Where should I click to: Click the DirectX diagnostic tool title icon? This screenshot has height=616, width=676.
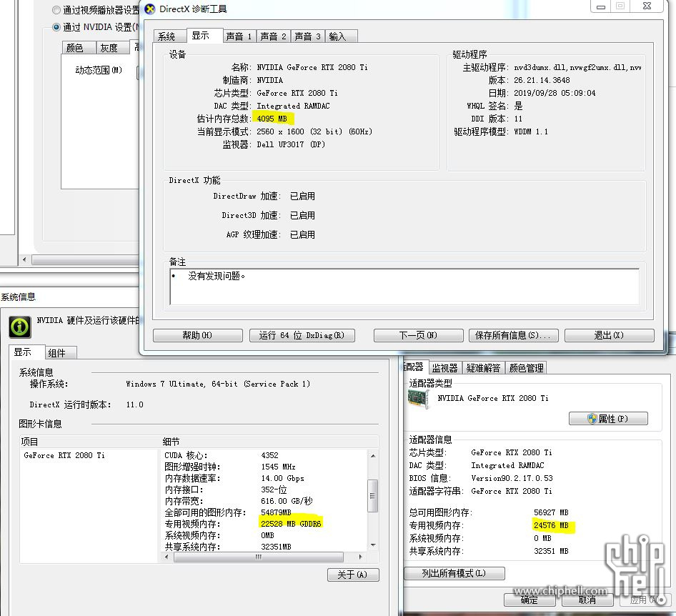coord(149,9)
